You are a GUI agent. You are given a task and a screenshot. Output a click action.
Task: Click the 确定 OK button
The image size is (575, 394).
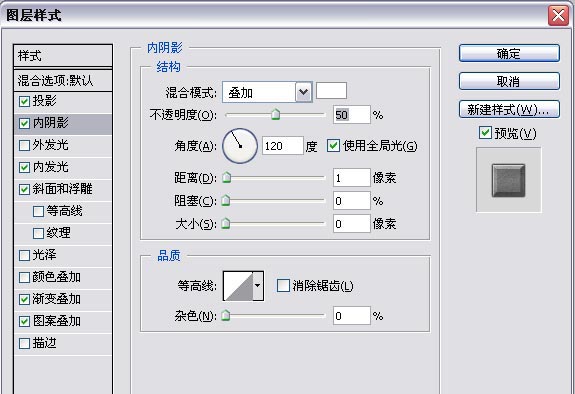509,54
